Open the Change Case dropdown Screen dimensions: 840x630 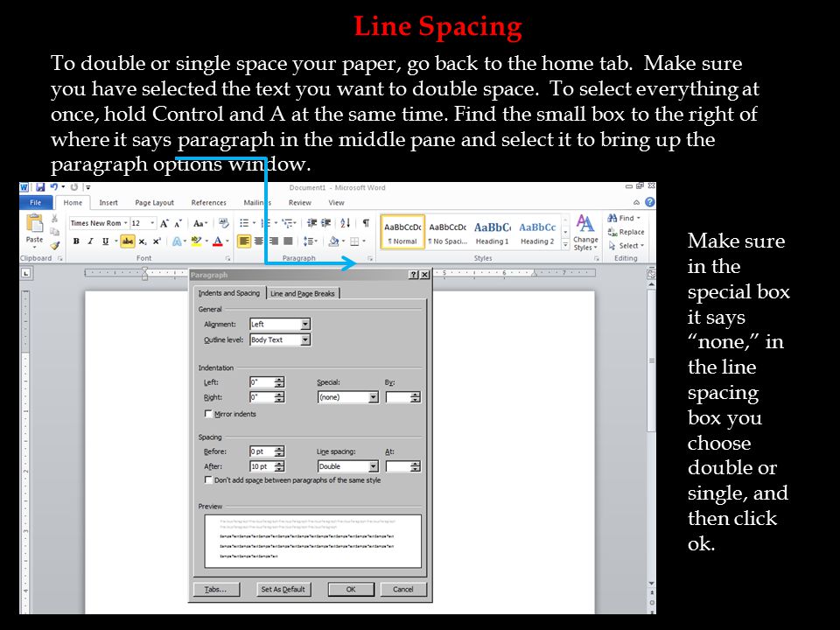(200, 223)
